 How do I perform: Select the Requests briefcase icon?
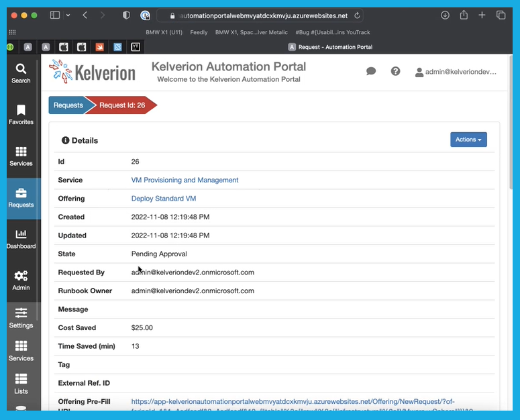[x=21, y=198]
